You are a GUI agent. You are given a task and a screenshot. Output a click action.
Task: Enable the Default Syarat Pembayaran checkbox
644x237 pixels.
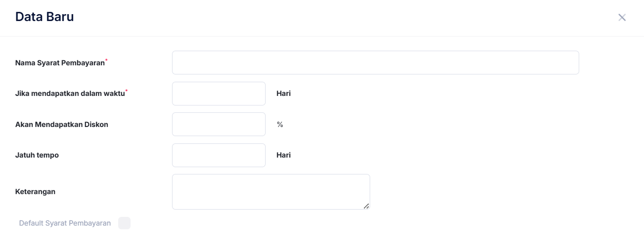click(x=124, y=223)
